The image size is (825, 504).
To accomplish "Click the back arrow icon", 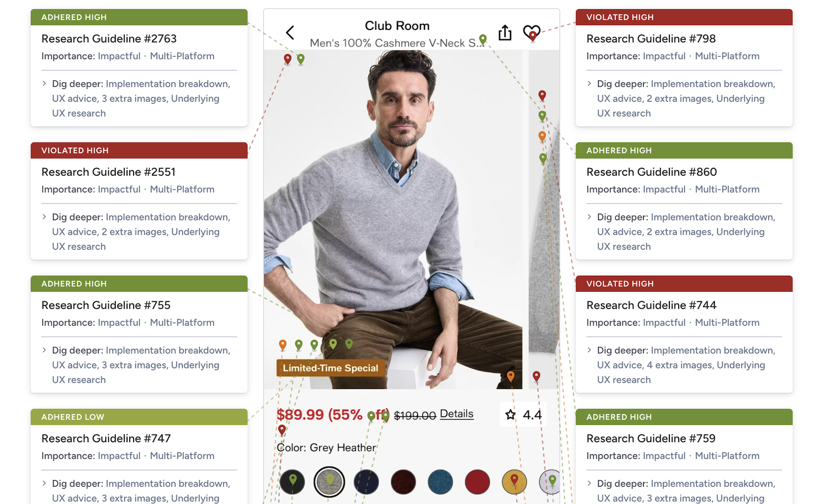I will click(x=290, y=33).
